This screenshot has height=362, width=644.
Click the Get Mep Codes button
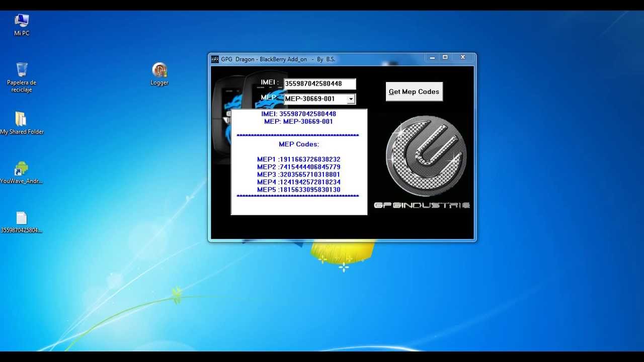point(414,92)
